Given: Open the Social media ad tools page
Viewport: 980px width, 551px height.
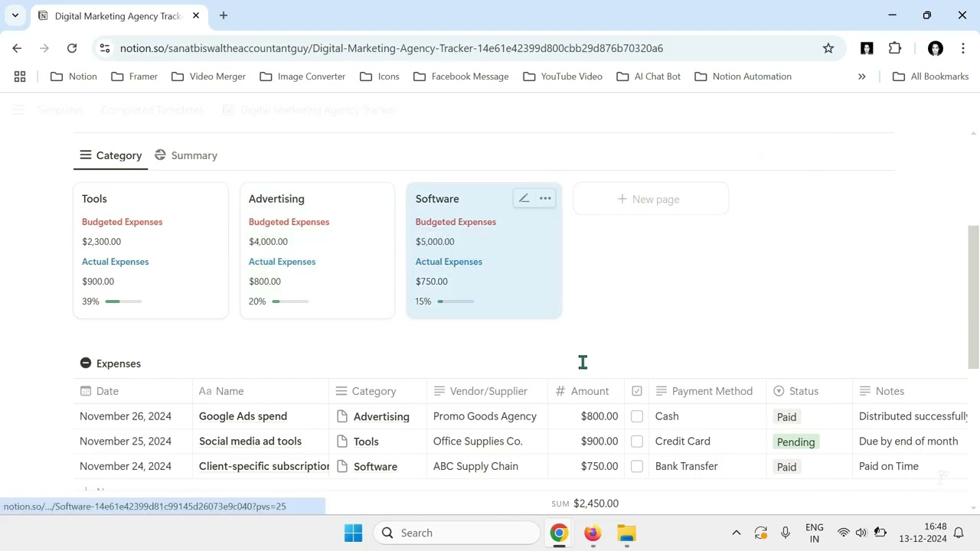Looking at the screenshot, I should click(x=250, y=442).
